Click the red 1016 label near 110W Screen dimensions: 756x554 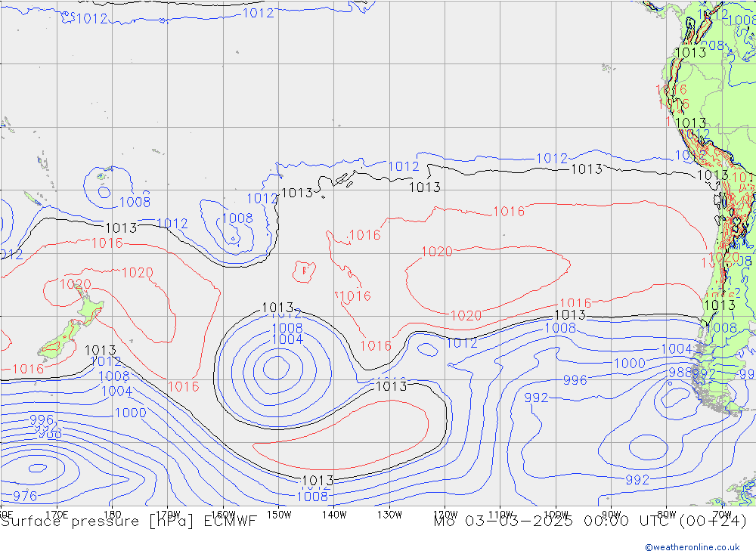pyautogui.click(x=508, y=212)
